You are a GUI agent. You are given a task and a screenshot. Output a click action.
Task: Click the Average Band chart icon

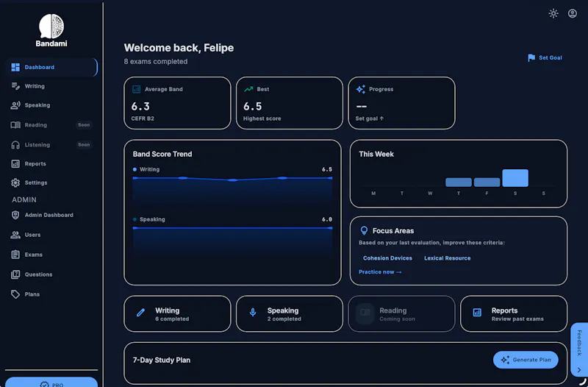tap(137, 89)
